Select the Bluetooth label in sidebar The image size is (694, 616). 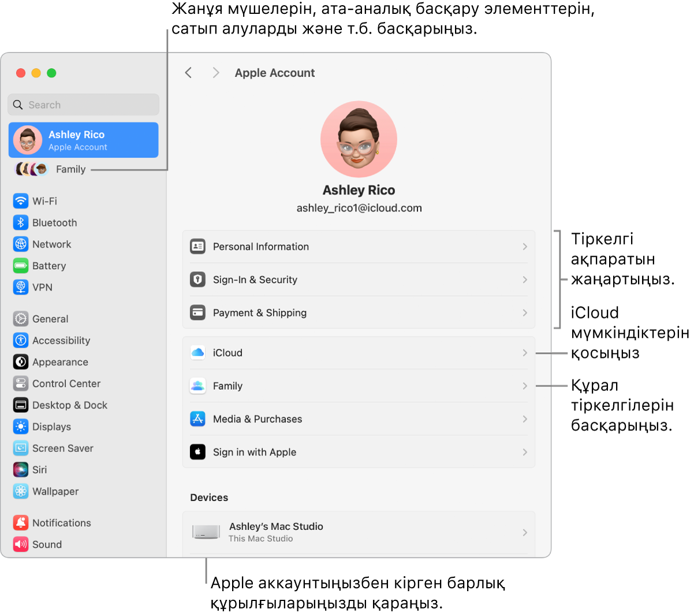[54, 223]
